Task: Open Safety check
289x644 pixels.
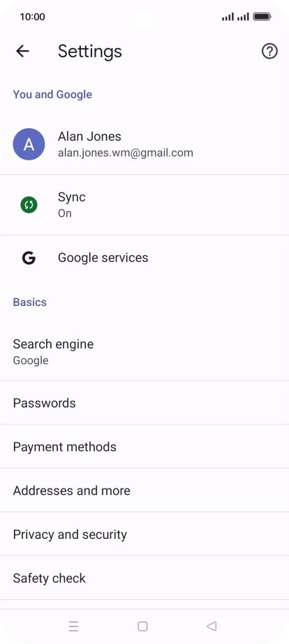Action: [x=144, y=578]
